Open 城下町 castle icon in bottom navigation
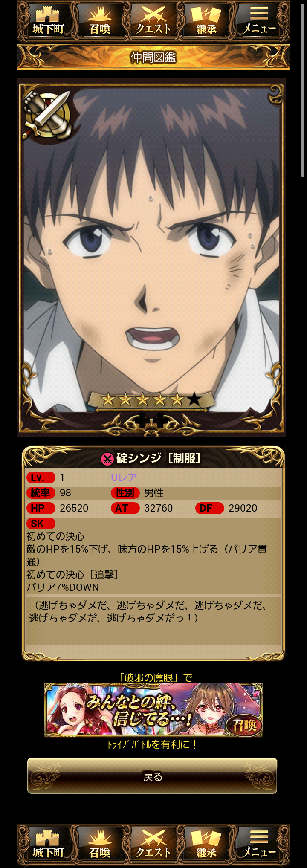The width and height of the screenshot is (307, 868). coord(47,845)
